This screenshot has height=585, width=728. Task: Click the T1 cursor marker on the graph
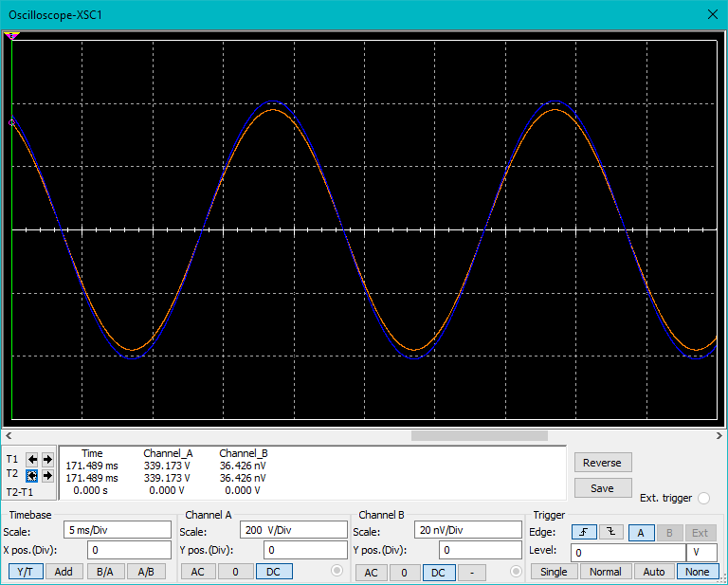11,36
